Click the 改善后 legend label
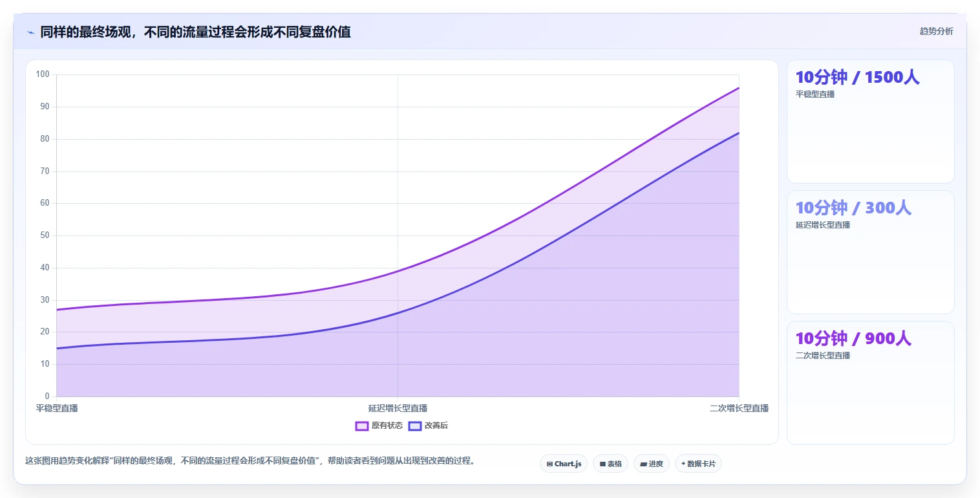 tap(436, 426)
